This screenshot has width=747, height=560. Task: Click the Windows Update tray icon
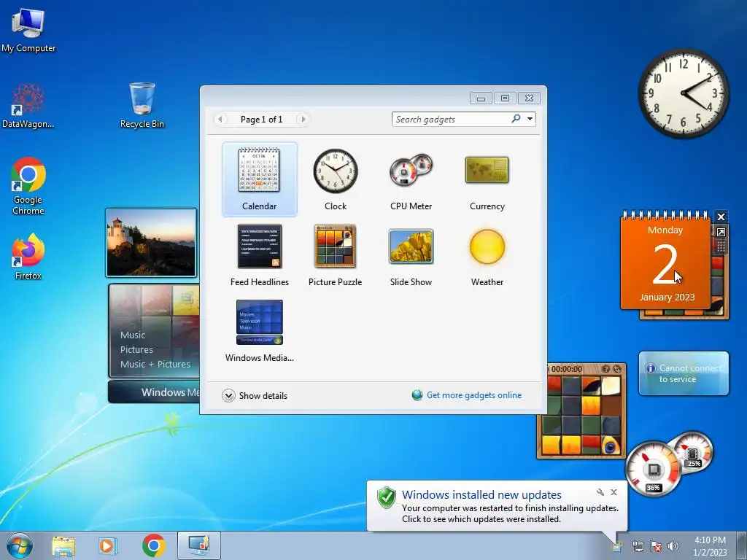(x=617, y=546)
